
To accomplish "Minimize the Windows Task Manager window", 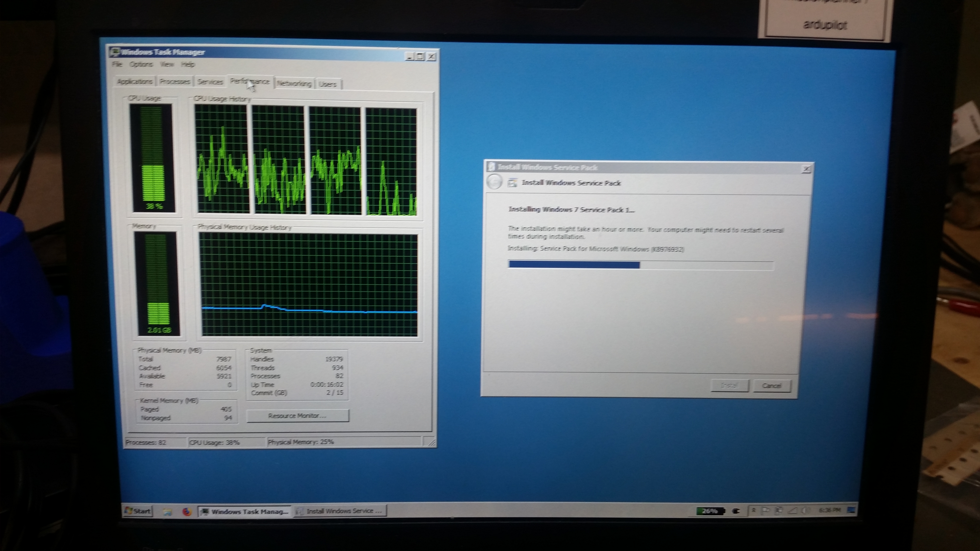I will click(x=409, y=56).
